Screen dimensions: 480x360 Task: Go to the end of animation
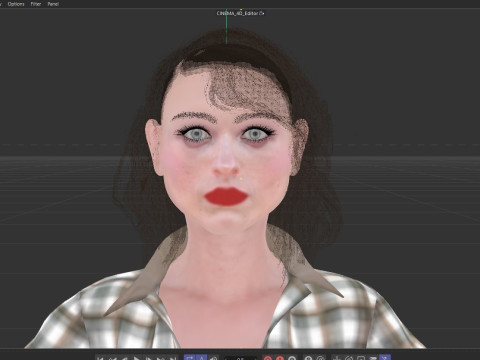coord(173,358)
